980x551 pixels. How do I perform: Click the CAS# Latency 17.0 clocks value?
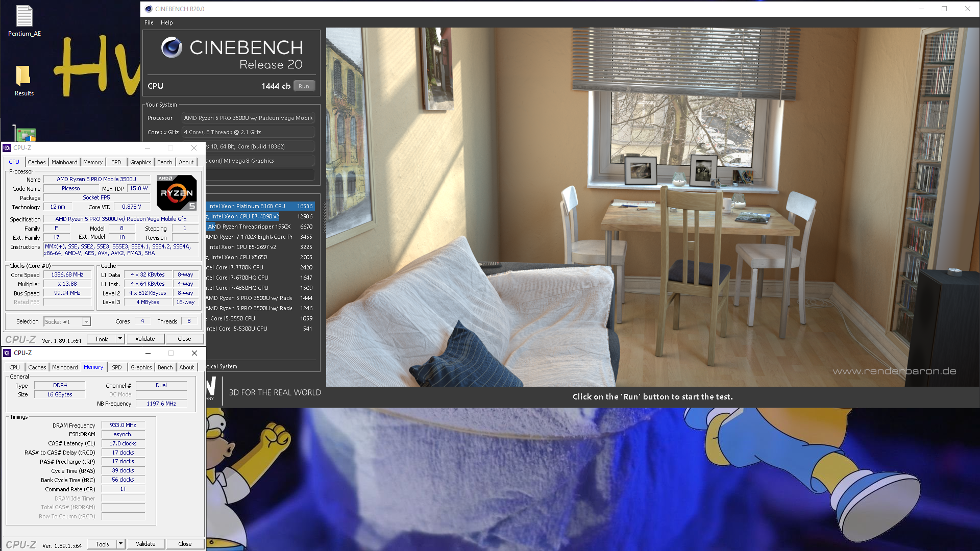pyautogui.click(x=123, y=443)
